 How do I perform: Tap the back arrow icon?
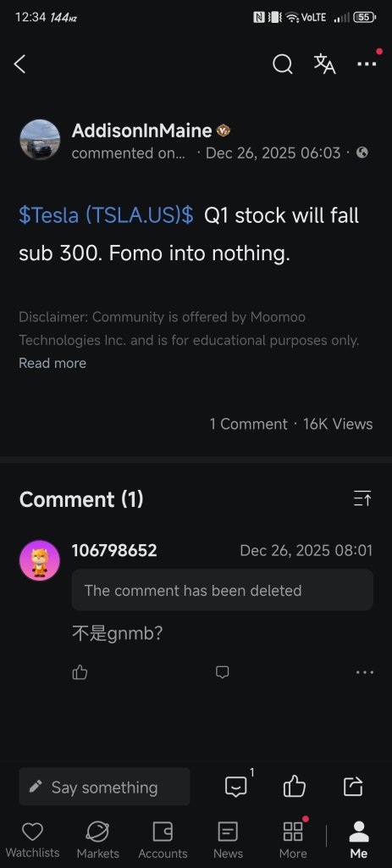pyautogui.click(x=20, y=64)
